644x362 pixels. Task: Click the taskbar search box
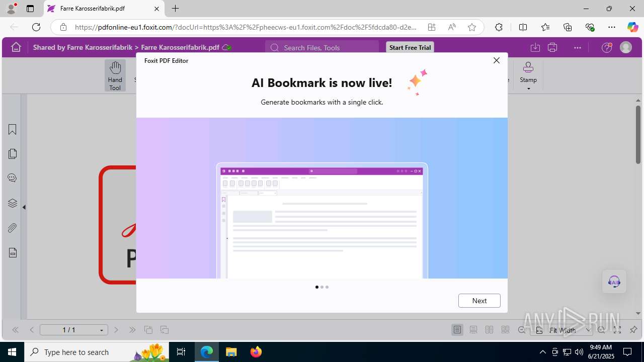coord(97,352)
